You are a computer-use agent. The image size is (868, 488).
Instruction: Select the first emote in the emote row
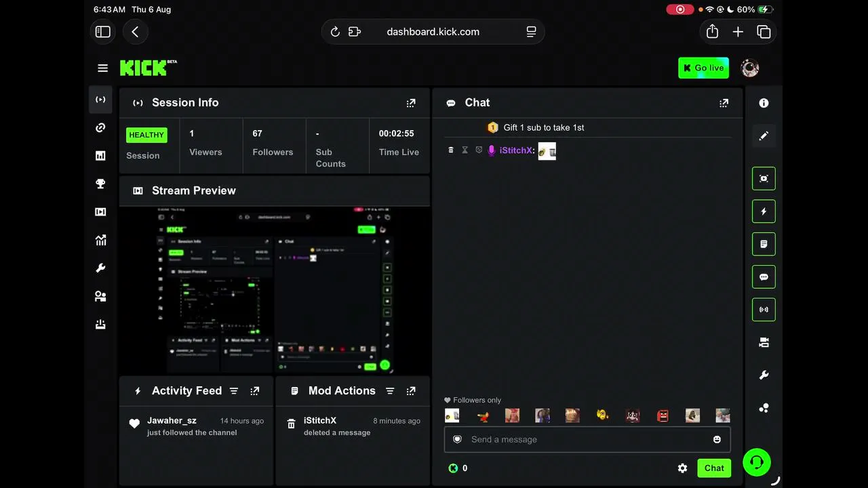click(452, 415)
